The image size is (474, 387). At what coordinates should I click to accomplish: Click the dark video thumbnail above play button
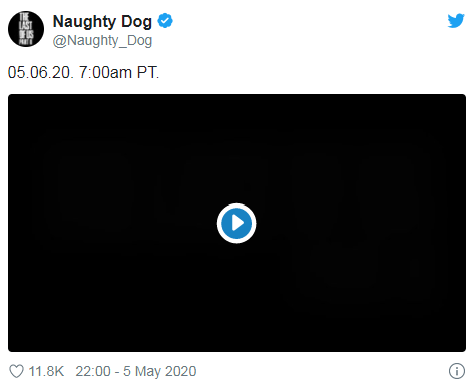click(x=237, y=147)
